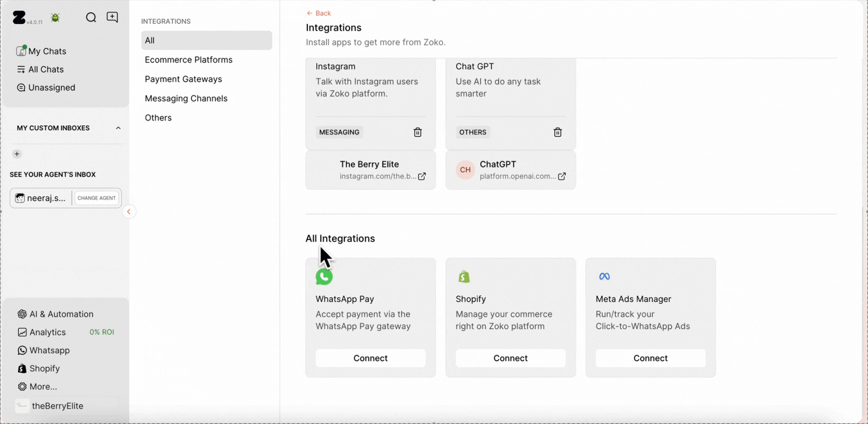Collapse My Custom Inboxes section
The image size is (868, 424).
(x=119, y=128)
